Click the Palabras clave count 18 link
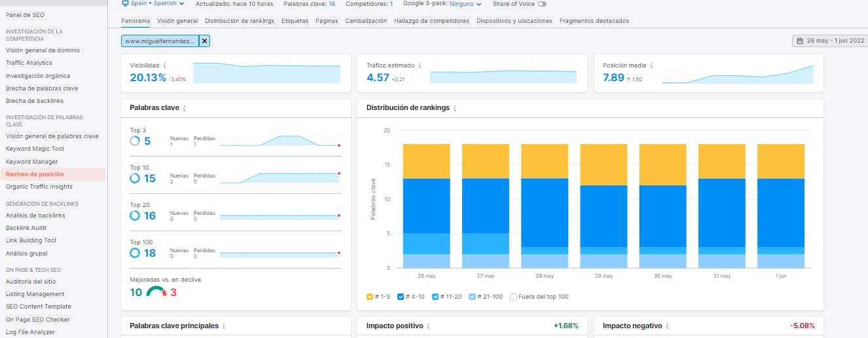868x338 pixels. (x=332, y=4)
